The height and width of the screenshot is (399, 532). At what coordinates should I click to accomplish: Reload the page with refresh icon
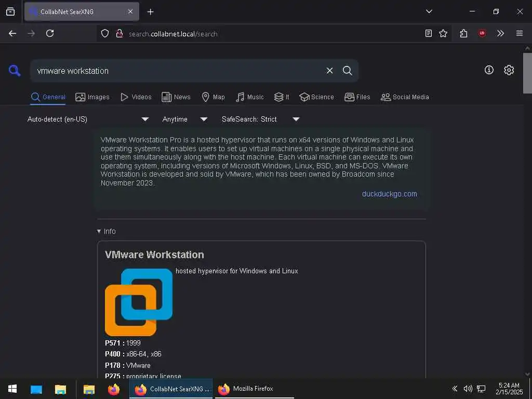(50, 33)
